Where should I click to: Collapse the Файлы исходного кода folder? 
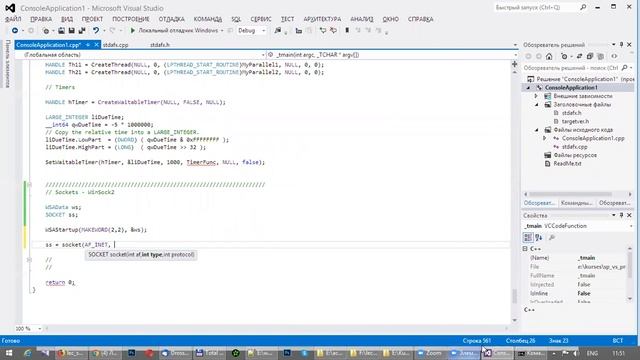click(x=536, y=130)
